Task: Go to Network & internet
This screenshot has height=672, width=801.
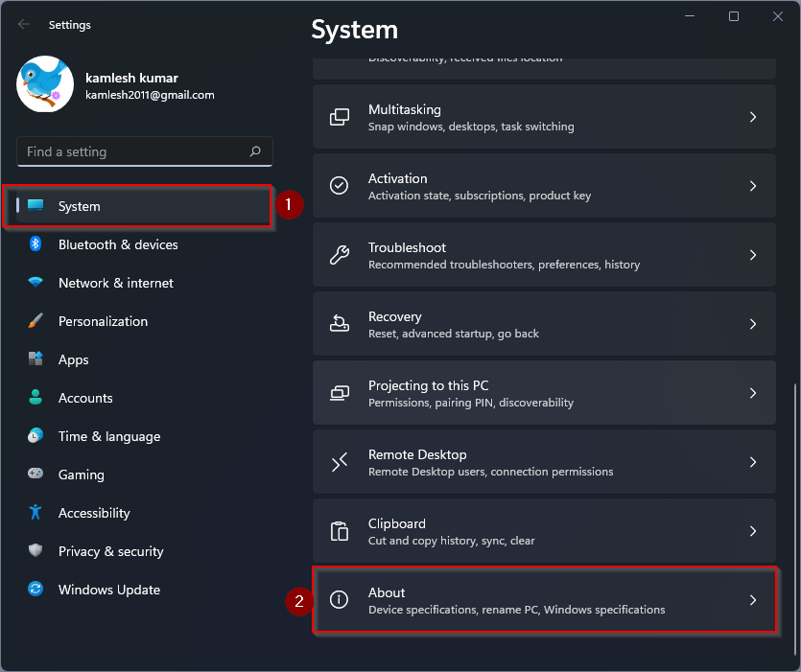Action: (x=144, y=283)
